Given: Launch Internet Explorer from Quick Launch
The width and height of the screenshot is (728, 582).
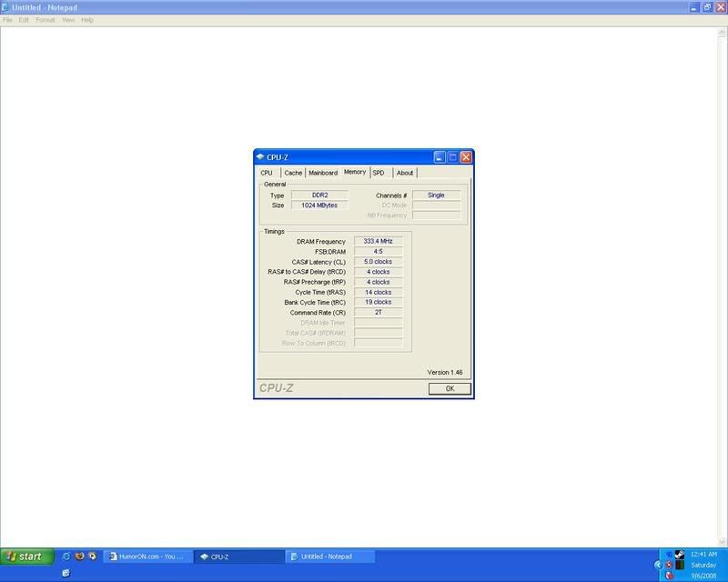Looking at the screenshot, I should pos(66,556).
